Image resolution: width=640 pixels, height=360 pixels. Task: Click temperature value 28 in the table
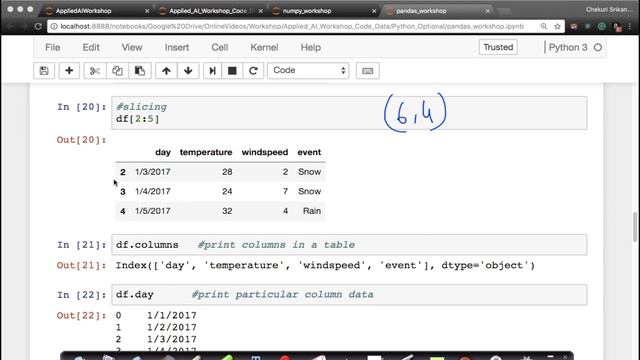click(227, 172)
